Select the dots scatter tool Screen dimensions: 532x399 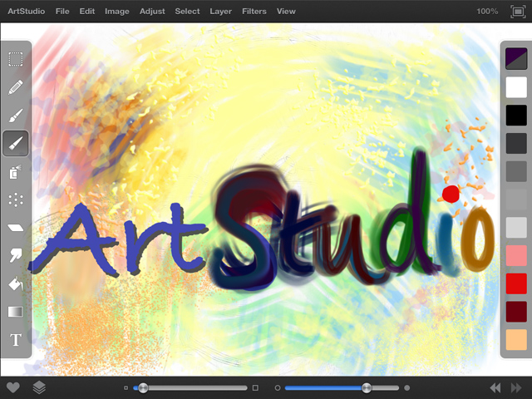click(16, 199)
